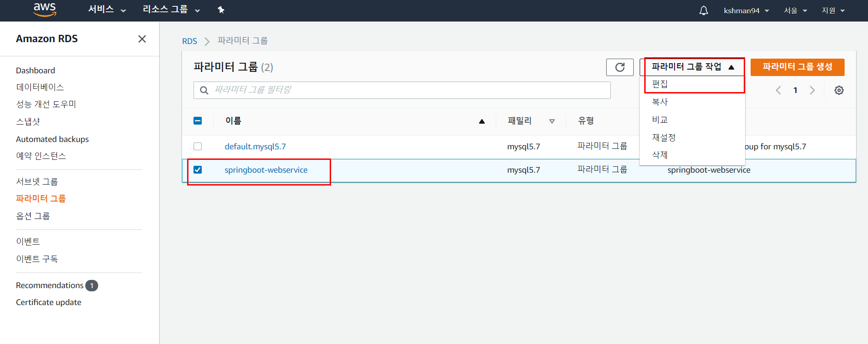
Task: Open the springboot-webservice parameter group link
Action: tap(266, 170)
